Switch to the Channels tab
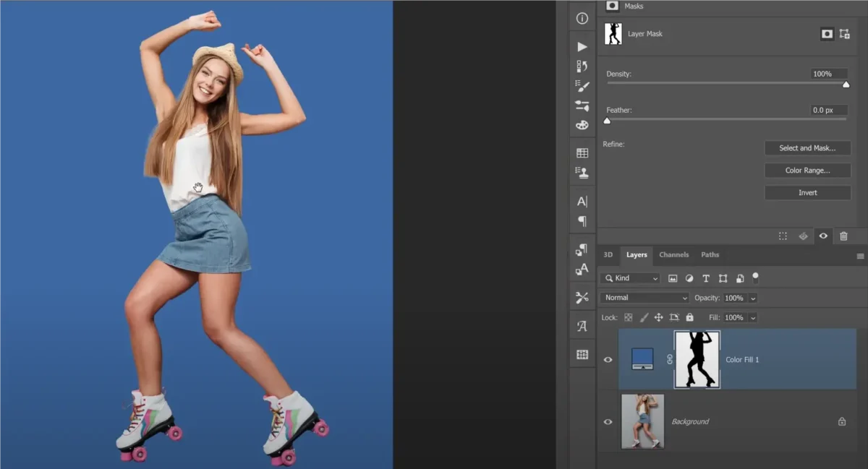The width and height of the screenshot is (868, 469). pos(673,255)
